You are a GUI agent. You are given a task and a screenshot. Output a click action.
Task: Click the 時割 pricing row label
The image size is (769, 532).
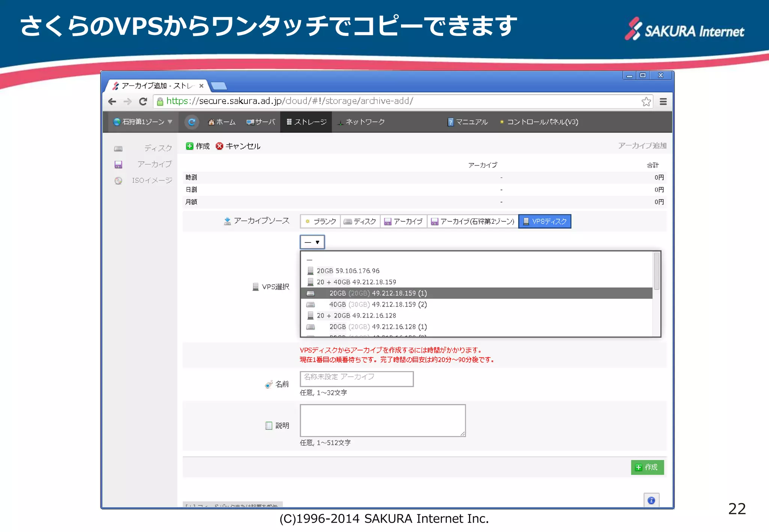pos(191,177)
